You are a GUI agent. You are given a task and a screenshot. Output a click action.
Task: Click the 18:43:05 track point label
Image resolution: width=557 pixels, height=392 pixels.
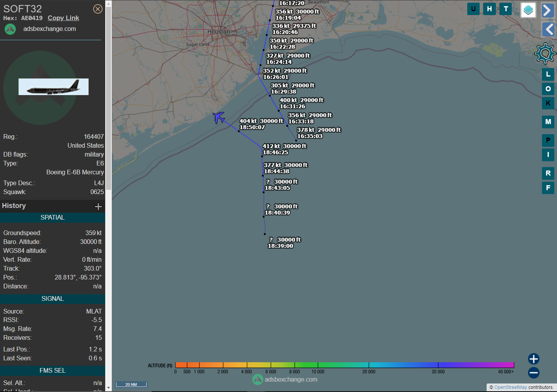click(282, 185)
